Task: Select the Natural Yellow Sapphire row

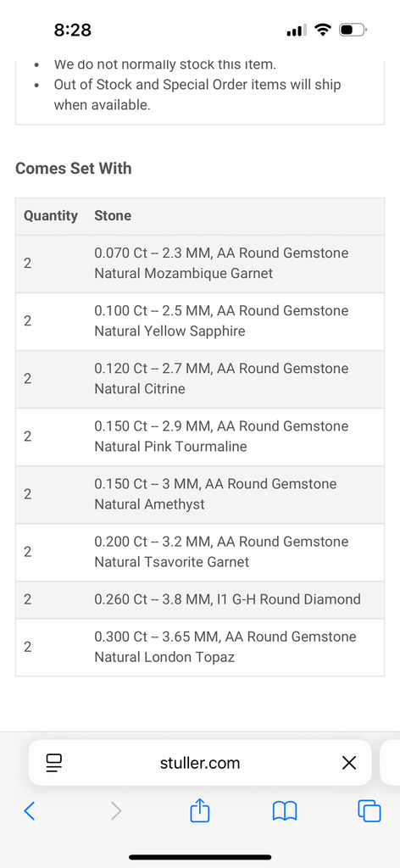Action: coord(200,321)
